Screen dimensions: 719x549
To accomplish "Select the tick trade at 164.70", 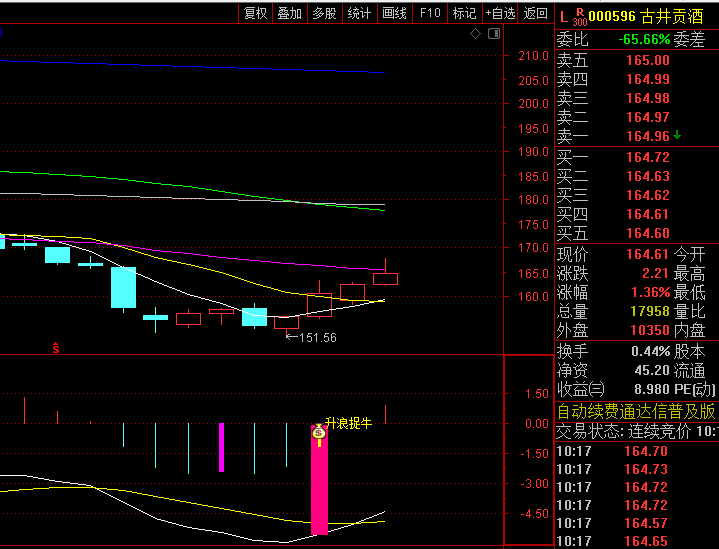I will [646, 451].
